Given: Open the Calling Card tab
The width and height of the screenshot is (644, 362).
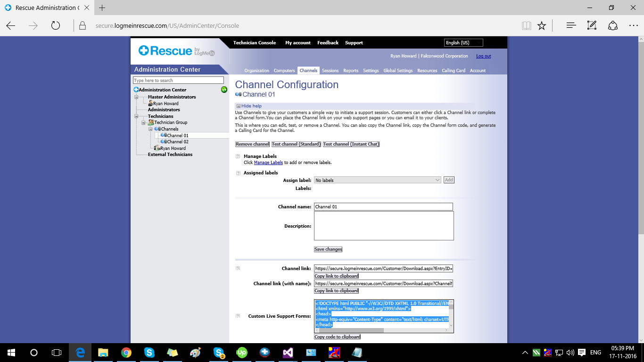Looking at the screenshot, I should tap(454, 71).
